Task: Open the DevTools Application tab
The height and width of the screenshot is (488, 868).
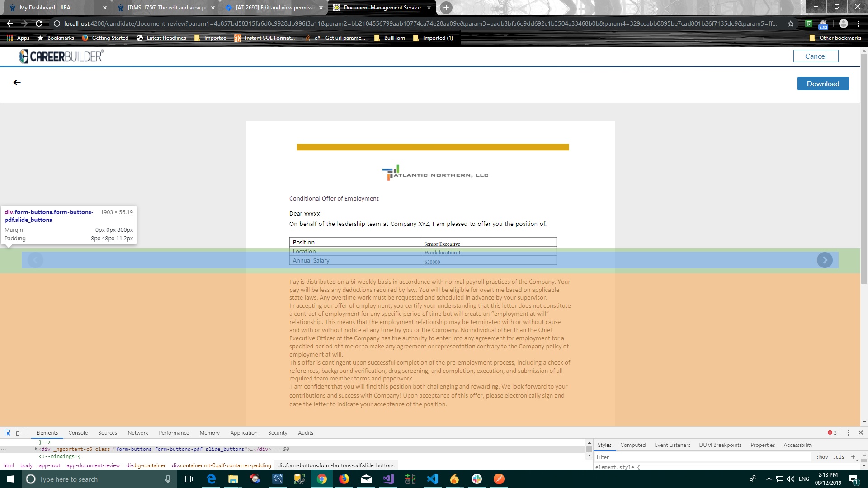Action: [244, 433]
